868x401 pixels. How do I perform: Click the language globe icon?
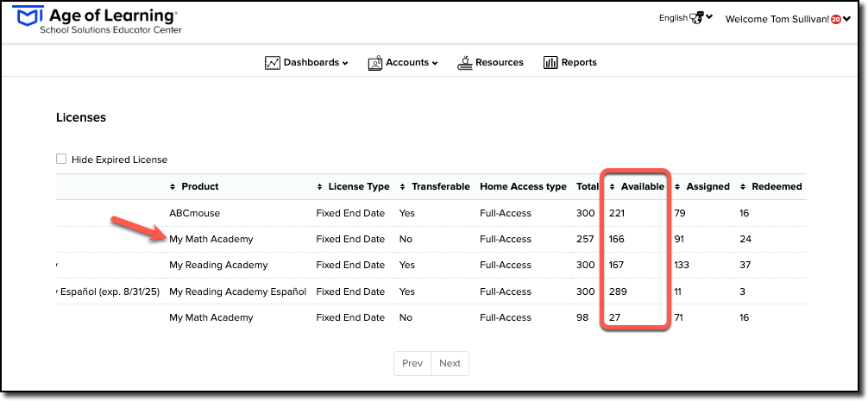(695, 18)
